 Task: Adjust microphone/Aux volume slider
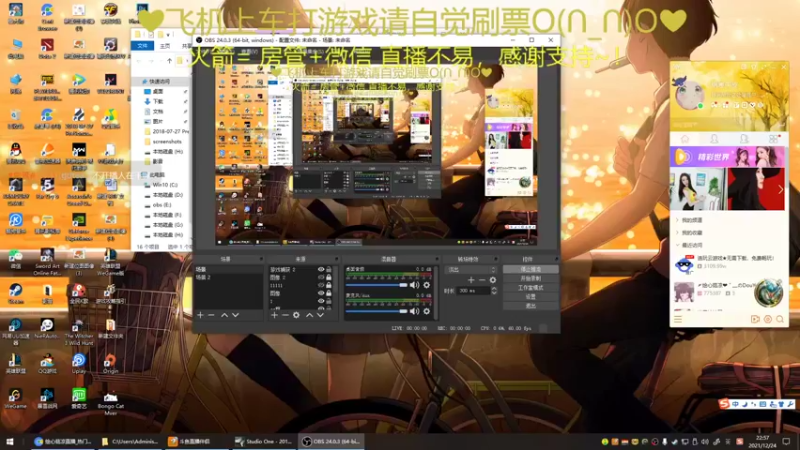[x=377, y=311]
